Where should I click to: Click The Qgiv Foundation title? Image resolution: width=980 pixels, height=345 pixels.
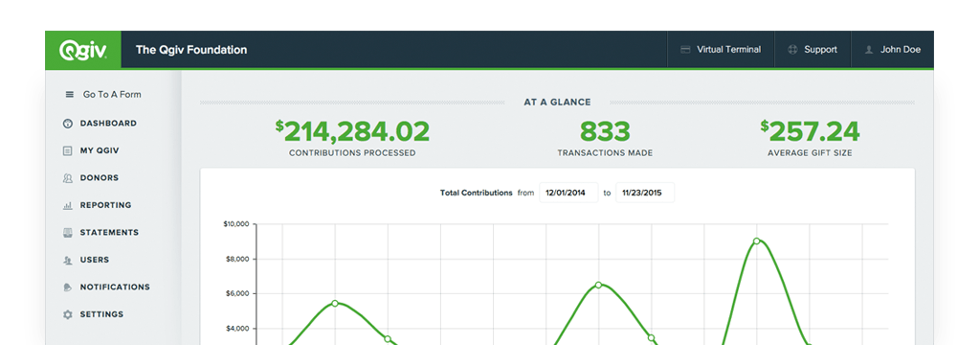[x=191, y=50]
